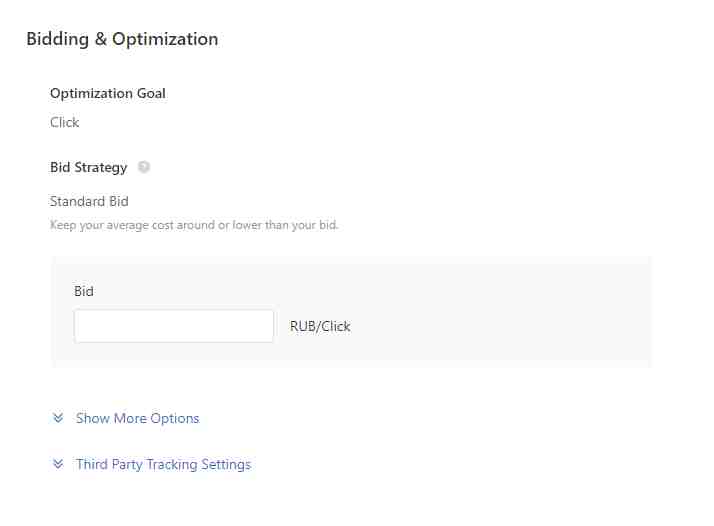The width and height of the screenshot is (714, 526).
Task: Click the Bid field label
Action: (84, 291)
